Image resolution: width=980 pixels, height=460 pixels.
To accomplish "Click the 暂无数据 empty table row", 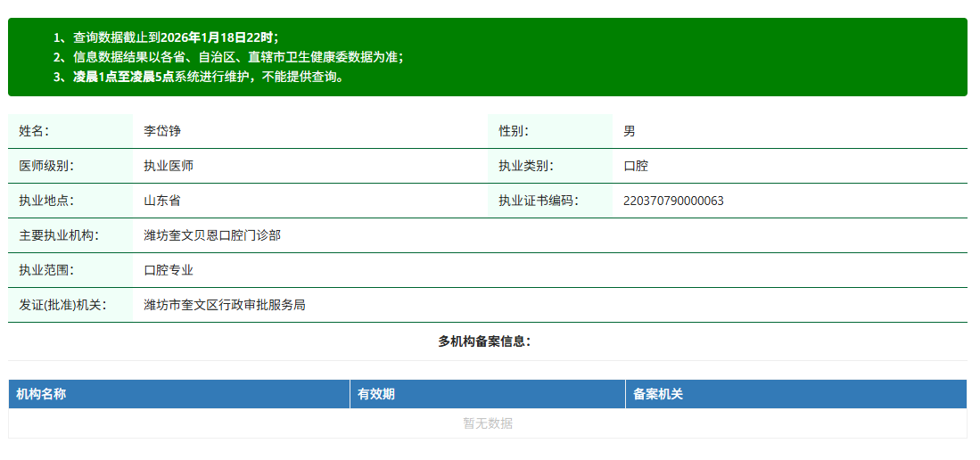I will pyautogui.click(x=488, y=423).
